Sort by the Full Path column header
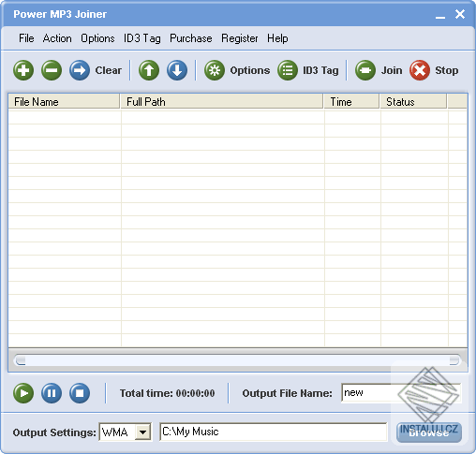The image size is (476, 454). (x=222, y=102)
